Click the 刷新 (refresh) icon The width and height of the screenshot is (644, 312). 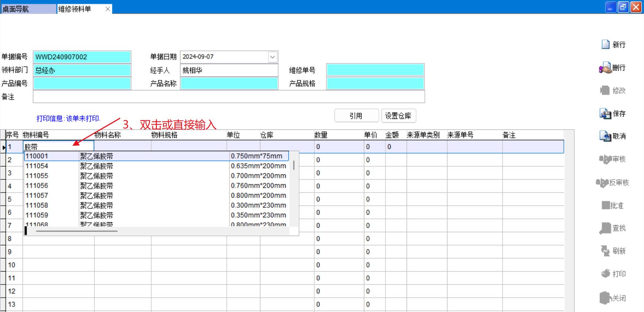click(605, 251)
